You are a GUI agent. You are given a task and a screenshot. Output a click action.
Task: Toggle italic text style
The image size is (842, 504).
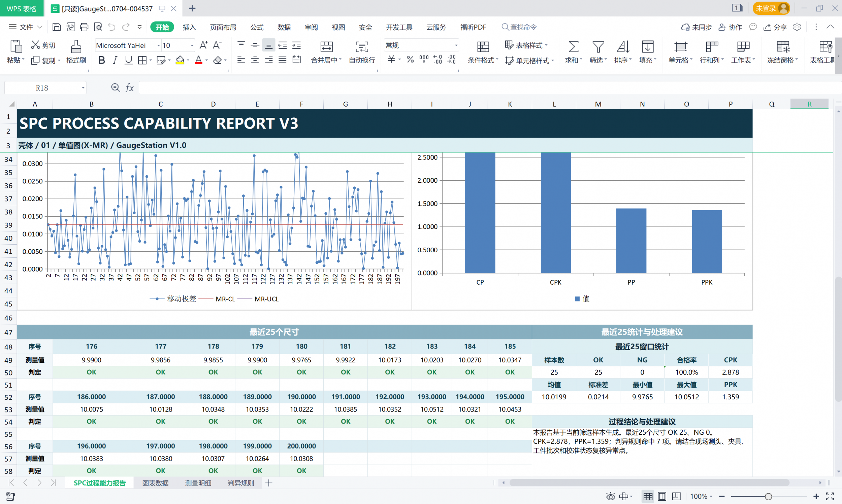115,61
